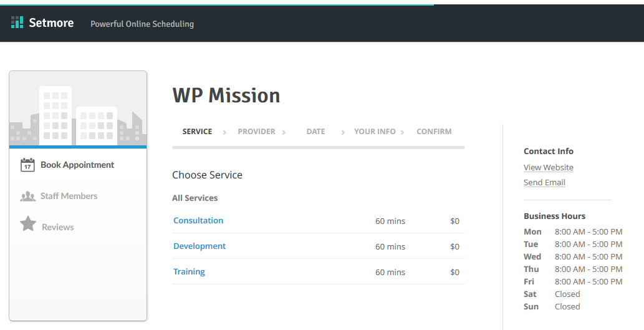644x330 pixels.
Task: Click Development's 60 mins duration
Action: click(390, 246)
